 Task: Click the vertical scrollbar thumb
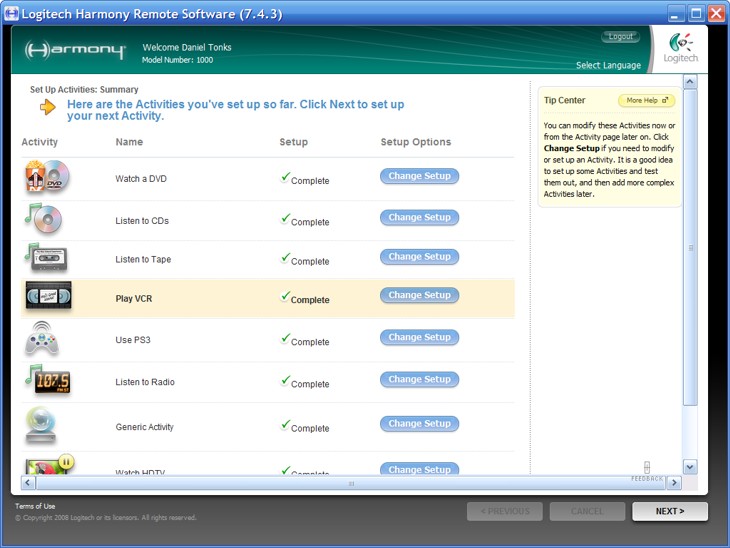click(x=690, y=248)
